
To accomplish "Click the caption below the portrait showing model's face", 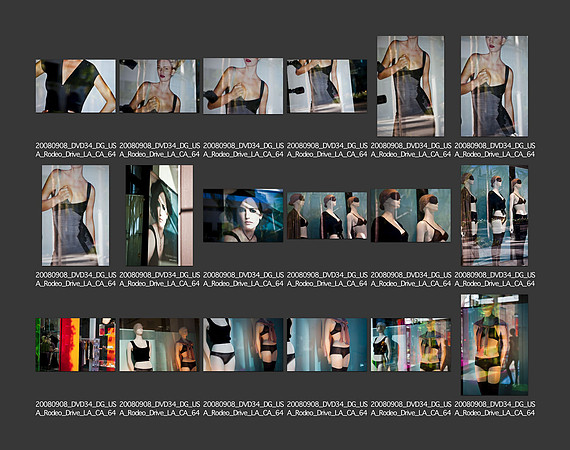I will pos(495,150).
